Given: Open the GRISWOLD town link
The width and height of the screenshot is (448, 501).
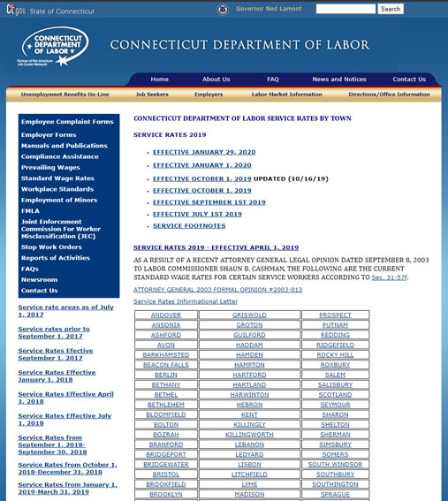Looking at the screenshot, I should [249, 315].
